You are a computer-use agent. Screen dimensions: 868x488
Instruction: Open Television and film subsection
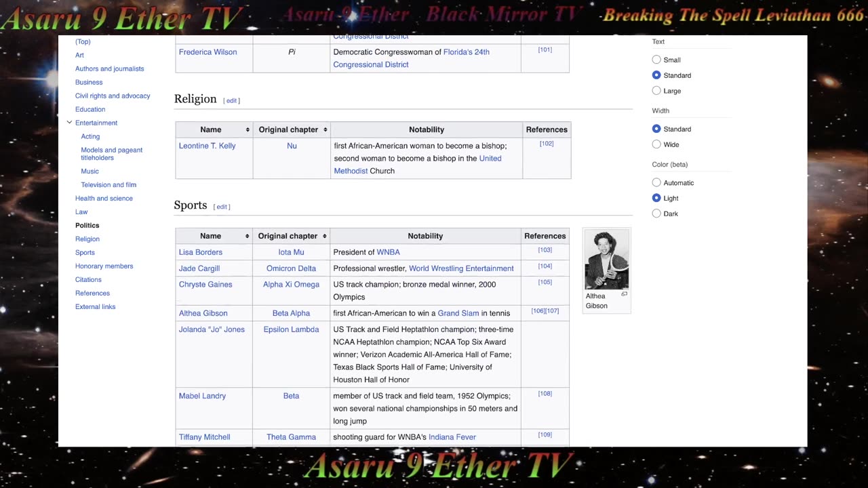(108, 184)
